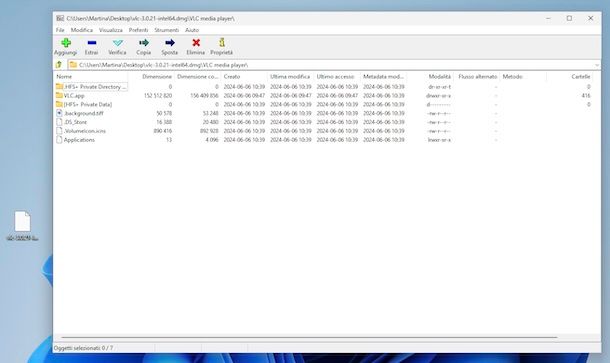Click the 50 578 size value
This screenshot has width=610, height=363.
[164, 113]
